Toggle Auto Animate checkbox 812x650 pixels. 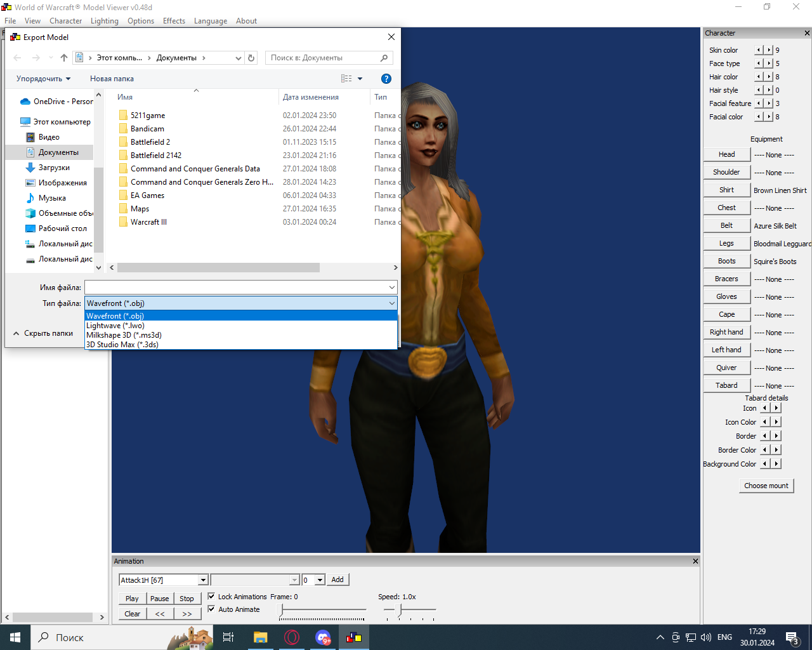pos(211,609)
